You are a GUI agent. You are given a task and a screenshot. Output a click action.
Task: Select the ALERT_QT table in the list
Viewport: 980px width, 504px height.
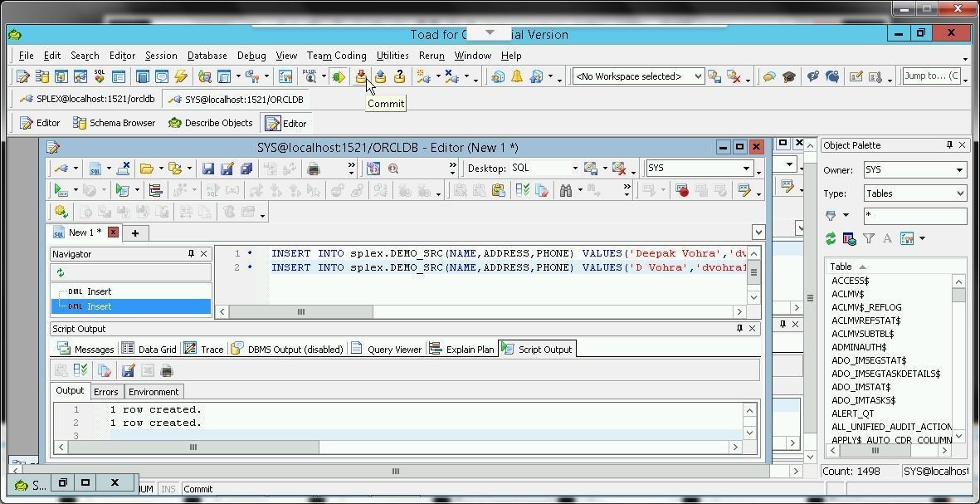[852, 413]
